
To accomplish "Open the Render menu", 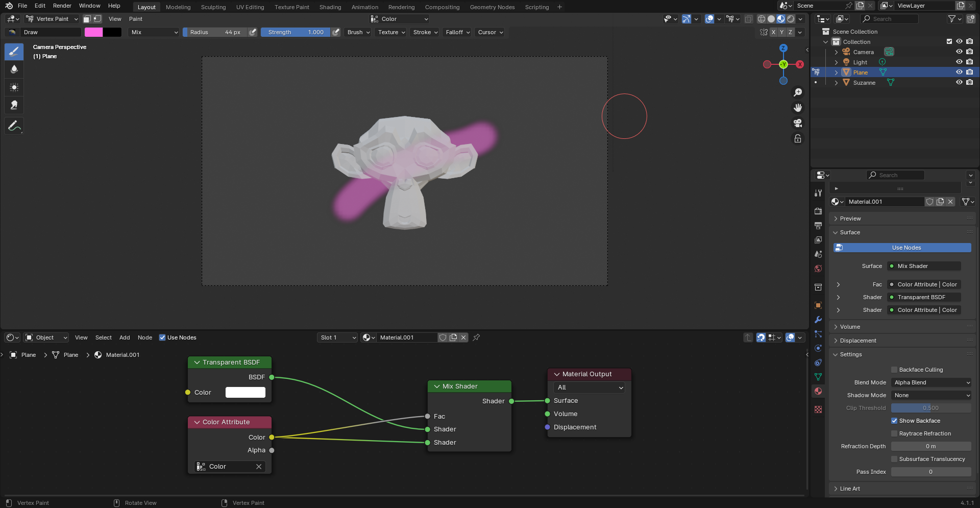I will click(x=62, y=6).
